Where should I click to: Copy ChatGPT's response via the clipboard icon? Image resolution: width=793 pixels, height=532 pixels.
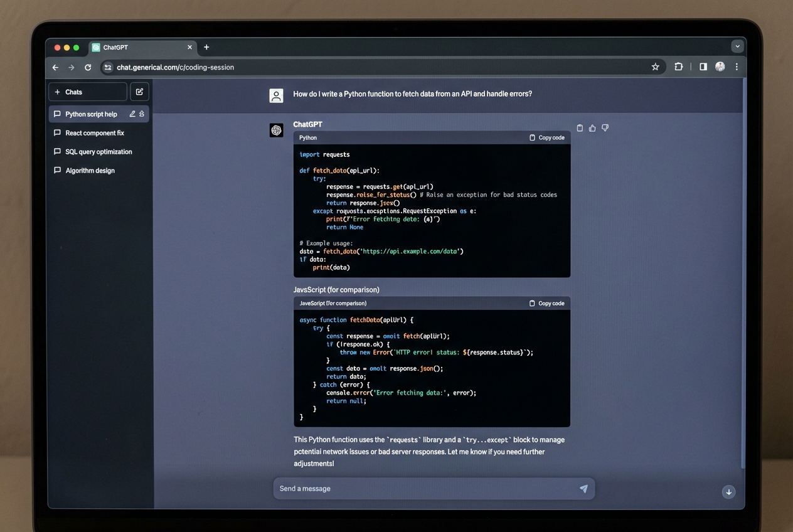click(x=580, y=127)
